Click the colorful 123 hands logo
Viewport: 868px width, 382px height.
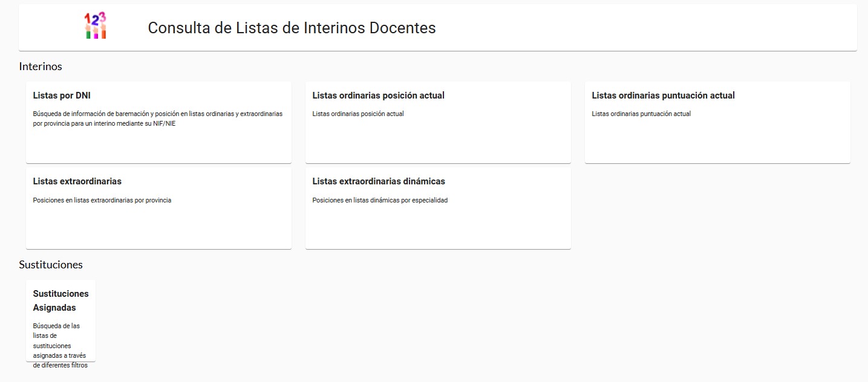[x=95, y=26]
